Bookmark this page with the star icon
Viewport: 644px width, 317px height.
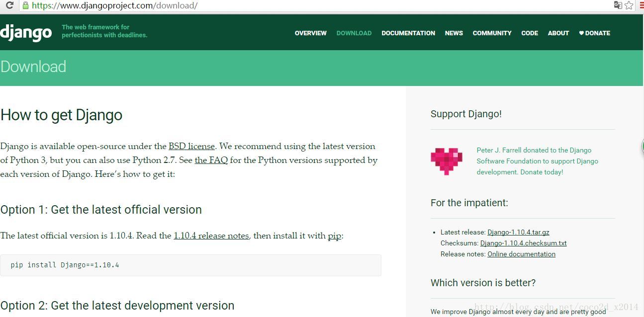(x=629, y=5)
